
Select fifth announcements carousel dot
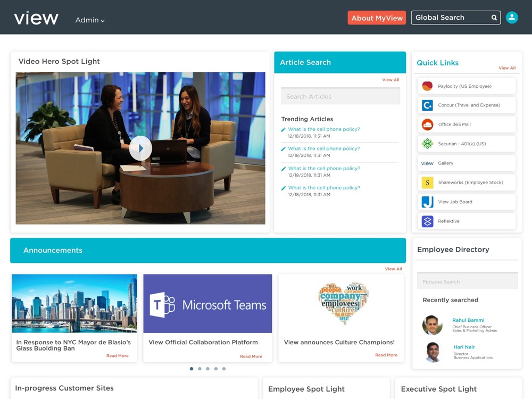(x=224, y=369)
